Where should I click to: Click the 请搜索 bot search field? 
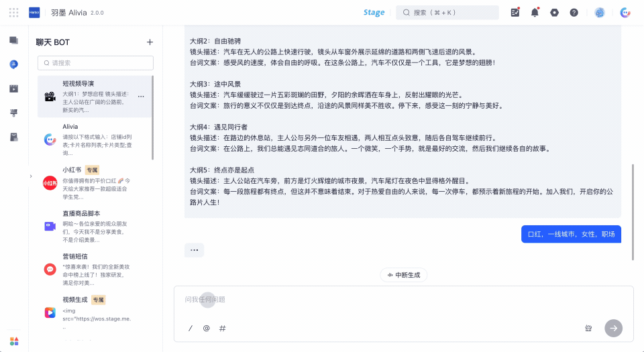point(95,63)
